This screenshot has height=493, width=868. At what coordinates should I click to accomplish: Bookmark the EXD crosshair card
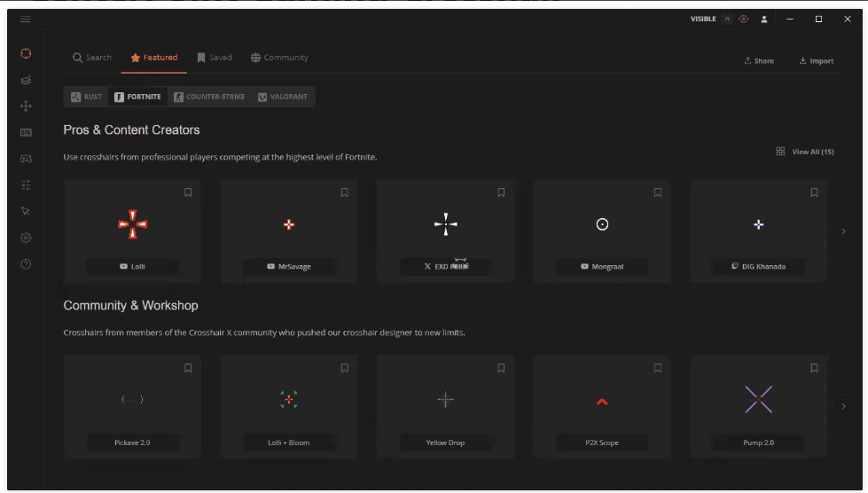coord(501,192)
